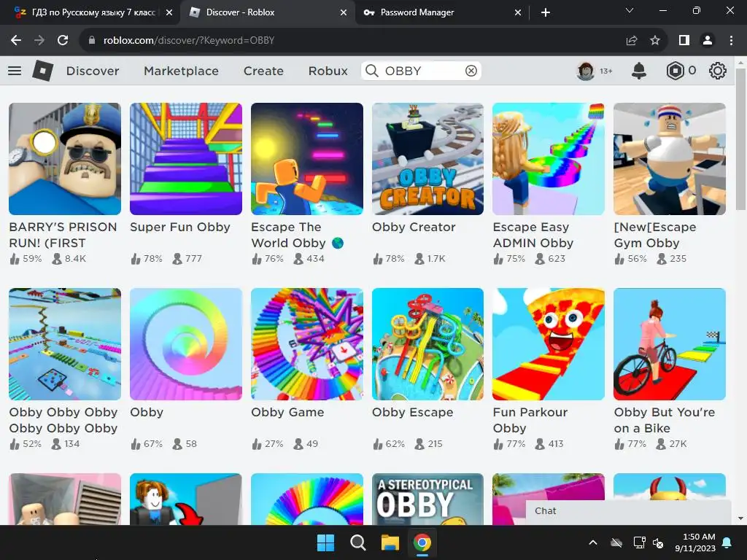Bookmark this page with the star
This screenshot has width=747, height=560.
655,41
